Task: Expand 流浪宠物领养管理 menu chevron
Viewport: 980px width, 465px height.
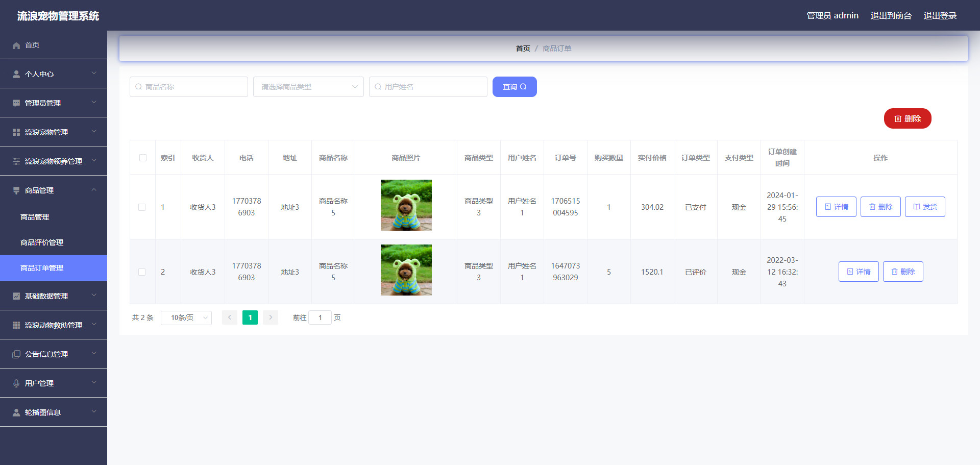Action: click(94, 160)
